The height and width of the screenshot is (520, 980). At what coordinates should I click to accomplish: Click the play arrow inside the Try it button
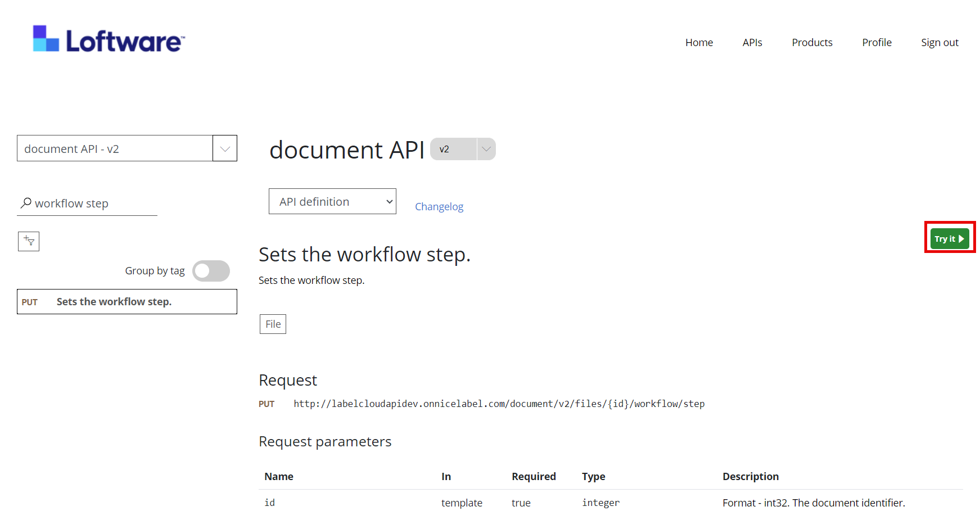pos(961,238)
